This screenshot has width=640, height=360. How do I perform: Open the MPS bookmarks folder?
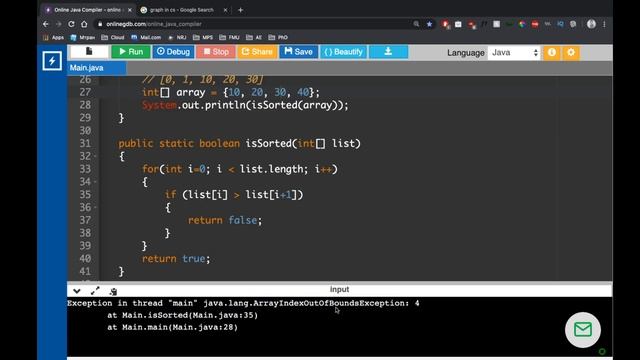[x=203, y=37]
